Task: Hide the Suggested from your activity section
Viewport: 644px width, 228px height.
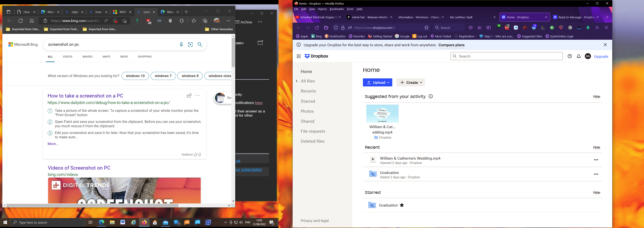Action: [597, 97]
